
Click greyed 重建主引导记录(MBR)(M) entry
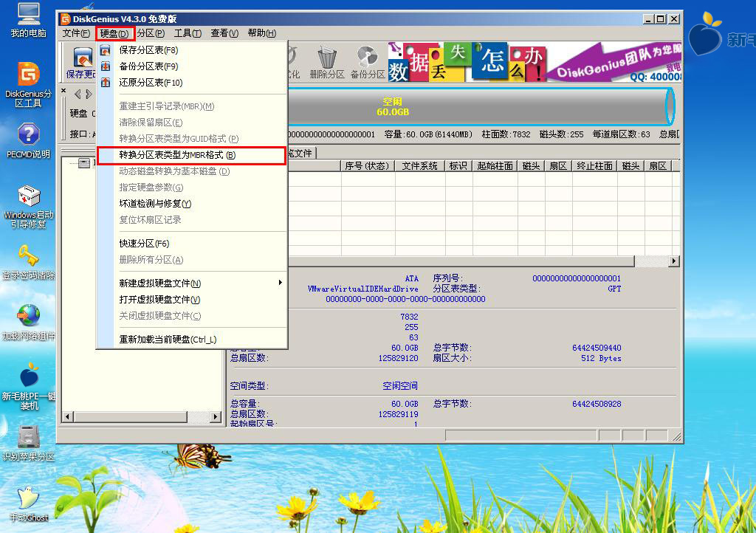click(x=192, y=106)
